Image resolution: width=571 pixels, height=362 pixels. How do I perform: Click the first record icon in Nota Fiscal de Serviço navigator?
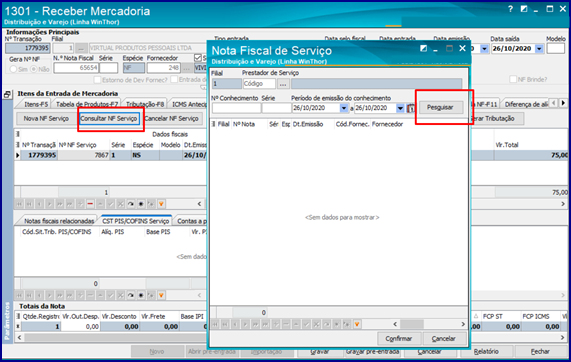(215, 324)
